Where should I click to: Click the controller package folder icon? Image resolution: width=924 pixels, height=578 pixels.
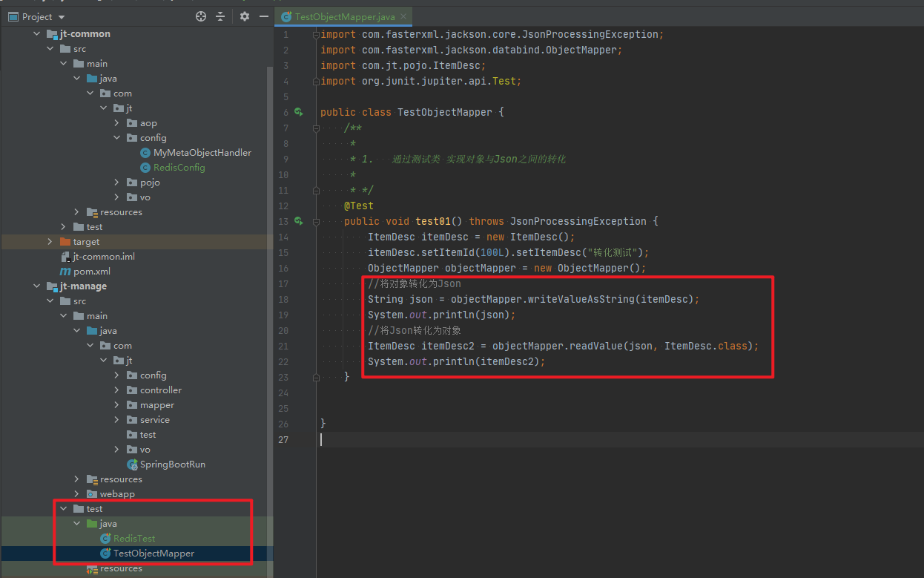132,390
